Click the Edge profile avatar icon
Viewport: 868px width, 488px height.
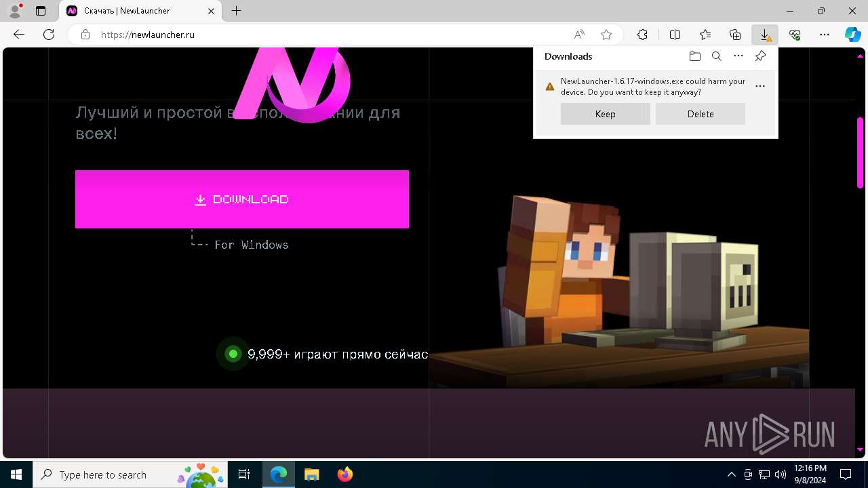coord(14,11)
